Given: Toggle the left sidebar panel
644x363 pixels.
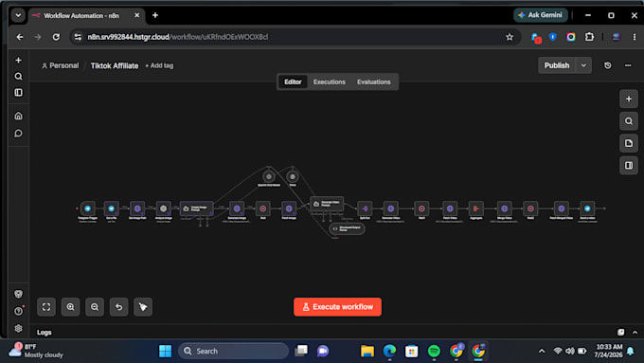Looking at the screenshot, I should (19, 93).
